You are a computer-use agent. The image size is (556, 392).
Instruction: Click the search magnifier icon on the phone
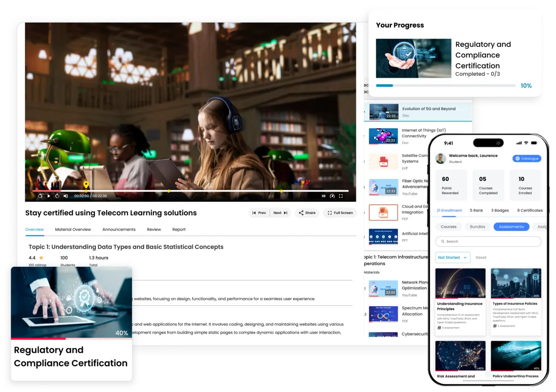pyautogui.click(x=442, y=241)
